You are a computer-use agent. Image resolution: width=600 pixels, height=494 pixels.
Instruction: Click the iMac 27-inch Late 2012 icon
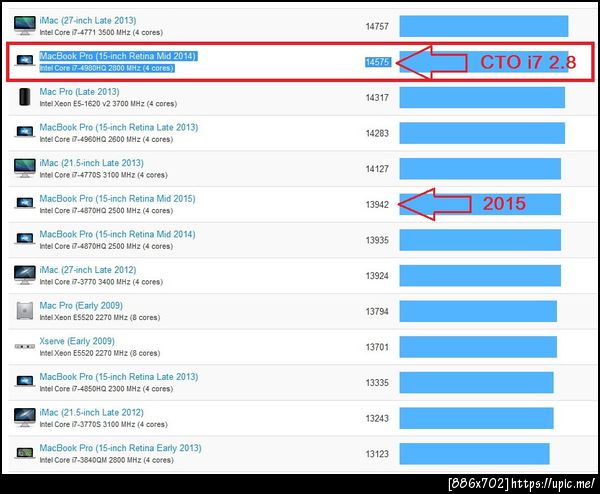point(24,275)
